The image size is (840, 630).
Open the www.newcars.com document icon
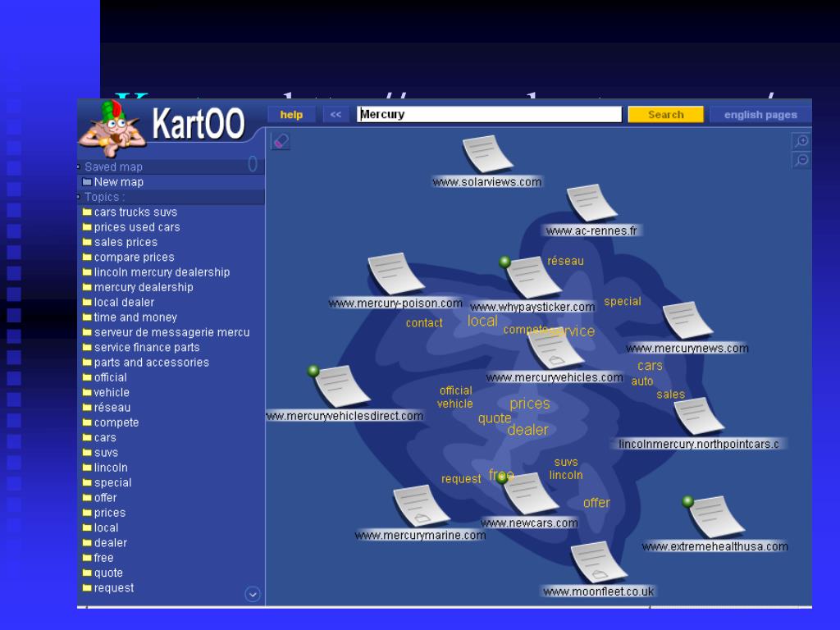[x=531, y=494]
